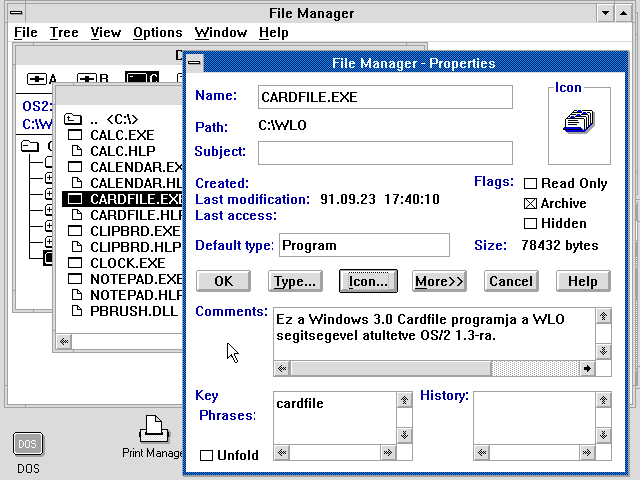Open the Help menu
Image resolution: width=640 pixels, height=480 pixels.
click(x=274, y=33)
